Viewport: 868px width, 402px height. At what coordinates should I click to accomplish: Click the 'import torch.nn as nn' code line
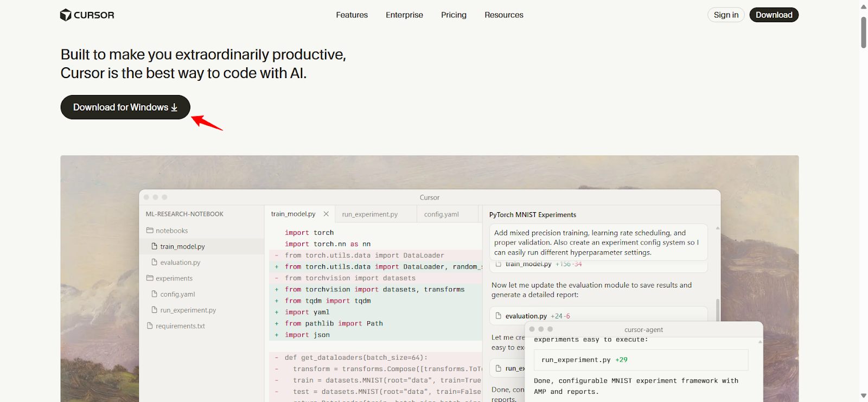coord(328,244)
